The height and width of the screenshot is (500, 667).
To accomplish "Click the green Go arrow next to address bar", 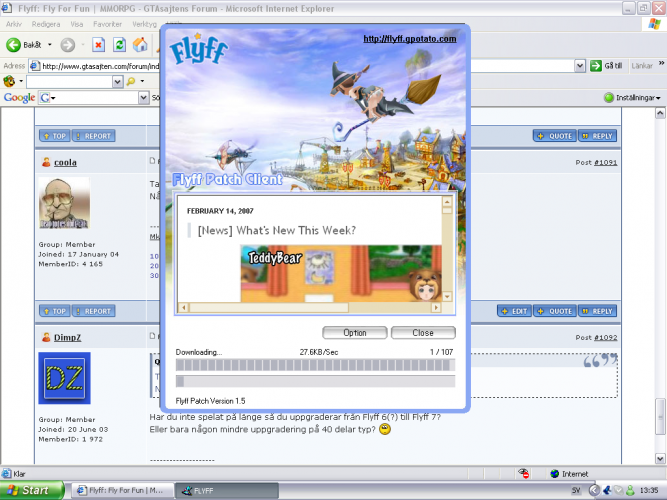I will 596,66.
